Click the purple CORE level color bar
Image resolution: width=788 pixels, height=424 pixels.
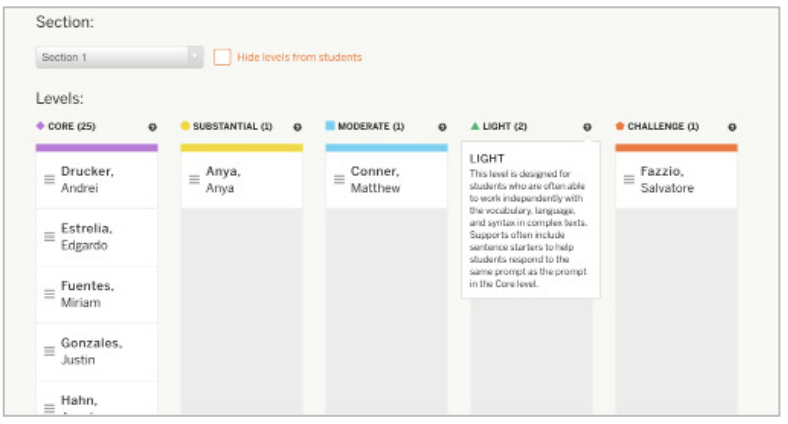[x=97, y=147]
